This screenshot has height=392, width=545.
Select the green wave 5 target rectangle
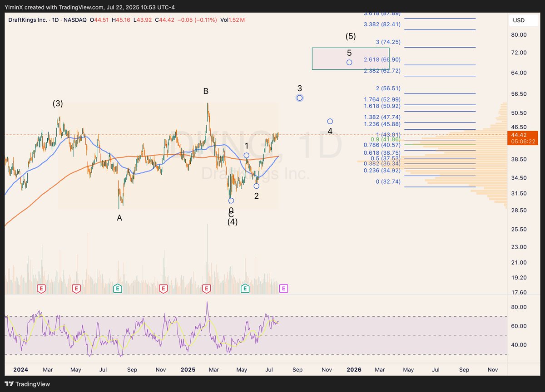(x=351, y=59)
